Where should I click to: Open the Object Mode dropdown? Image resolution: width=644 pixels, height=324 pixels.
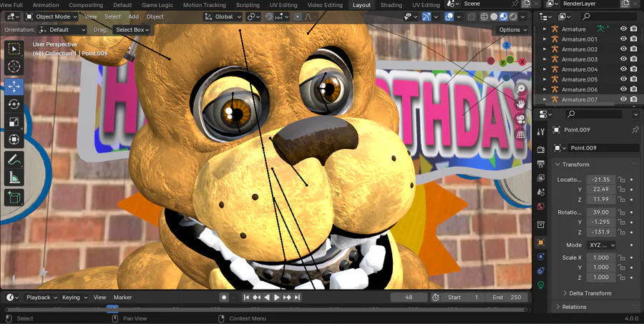coord(52,17)
